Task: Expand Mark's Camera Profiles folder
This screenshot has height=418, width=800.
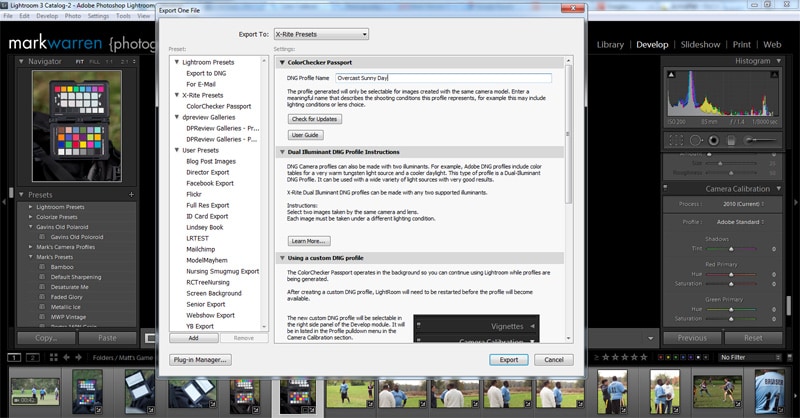Action: (x=31, y=247)
